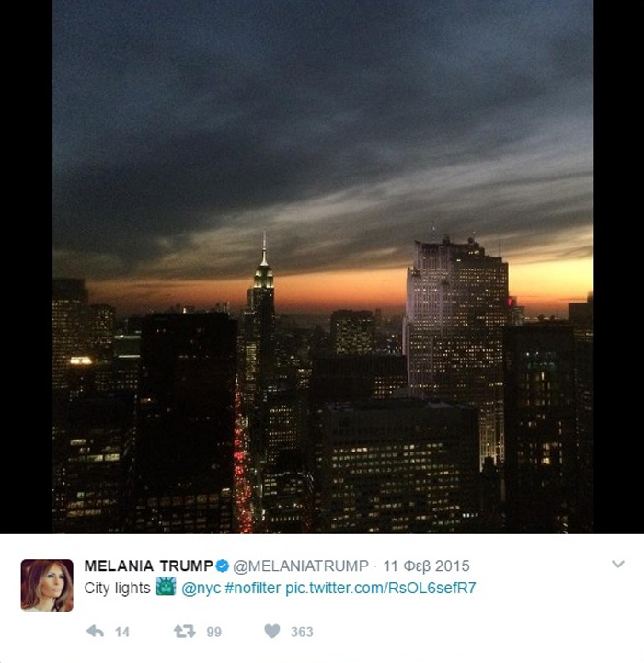Expand the tweet options chevron
The width and height of the screenshot is (644, 663).
coord(617,564)
